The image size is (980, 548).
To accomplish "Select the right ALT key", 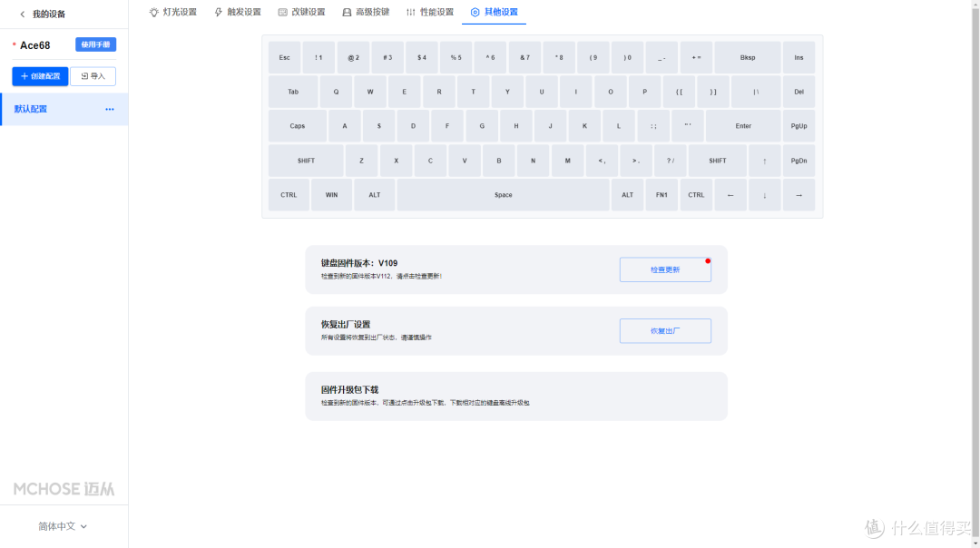I will [628, 195].
